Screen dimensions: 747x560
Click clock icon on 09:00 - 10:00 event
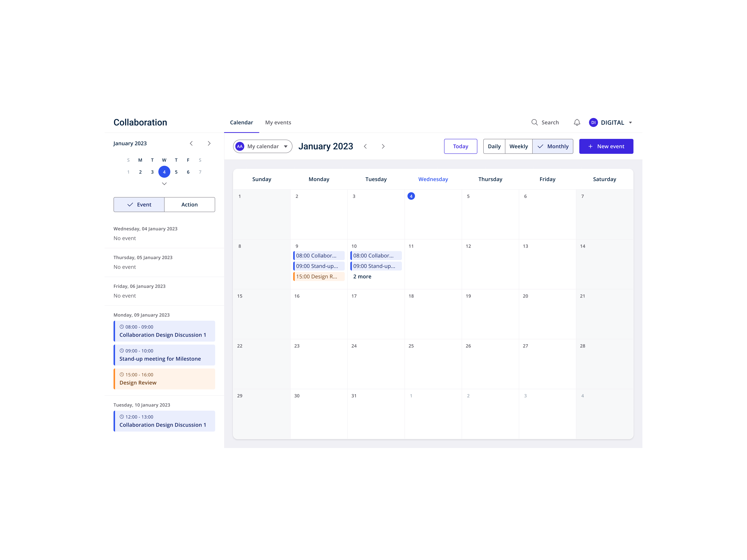(122, 350)
